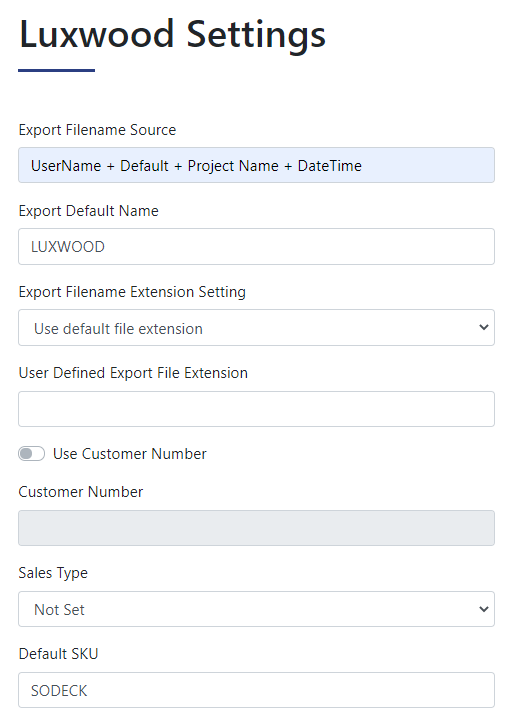Open the "Use default file extension" dropdown
The image size is (522, 717).
click(256, 327)
